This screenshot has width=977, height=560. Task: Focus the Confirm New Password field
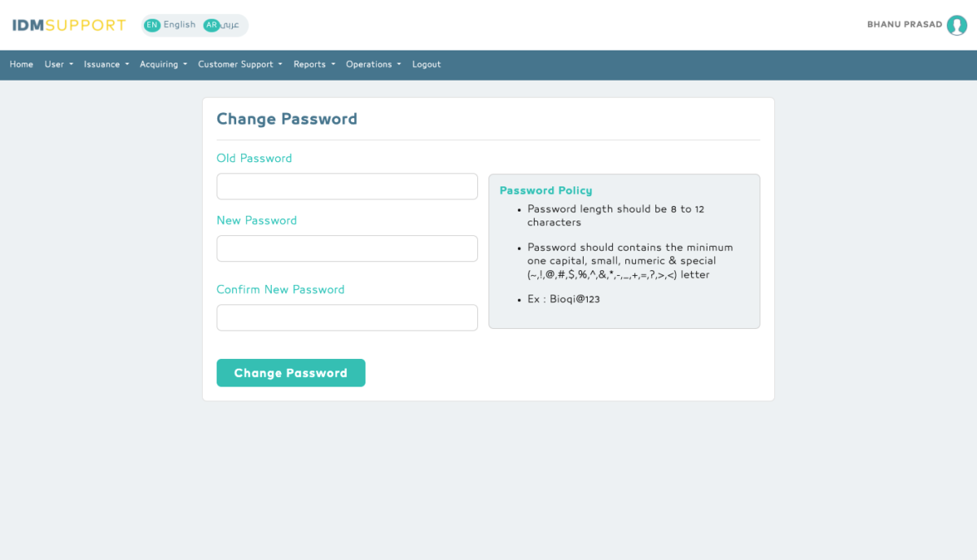[347, 317]
